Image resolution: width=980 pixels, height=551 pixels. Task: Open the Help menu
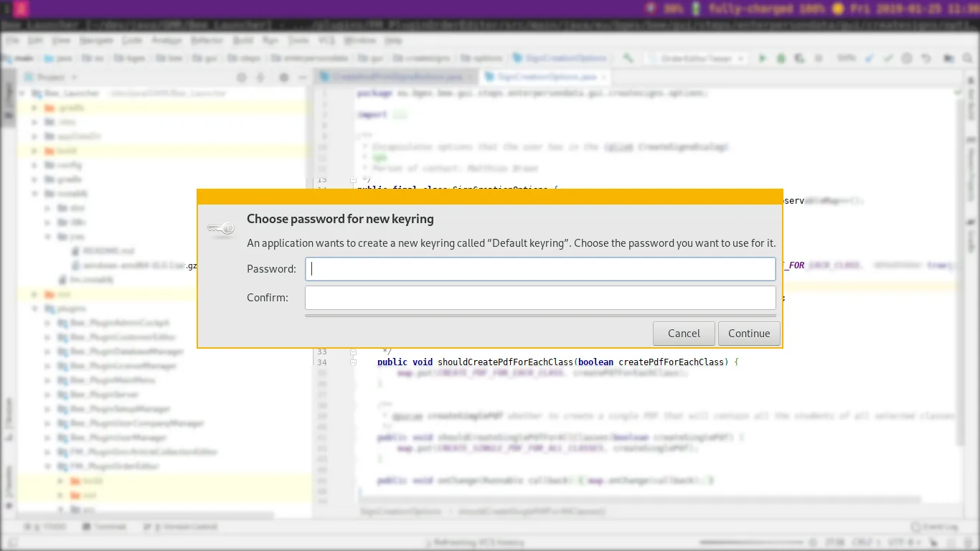tap(393, 41)
